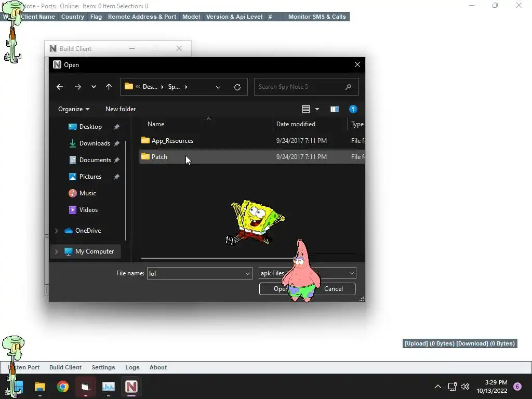
Task: Select Videos in navigation pane
Action: pyautogui.click(x=88, y=210)
